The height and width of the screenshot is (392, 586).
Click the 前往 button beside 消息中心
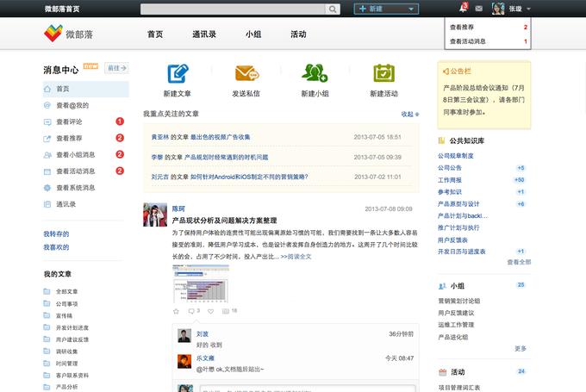click(x=116, y=68)
